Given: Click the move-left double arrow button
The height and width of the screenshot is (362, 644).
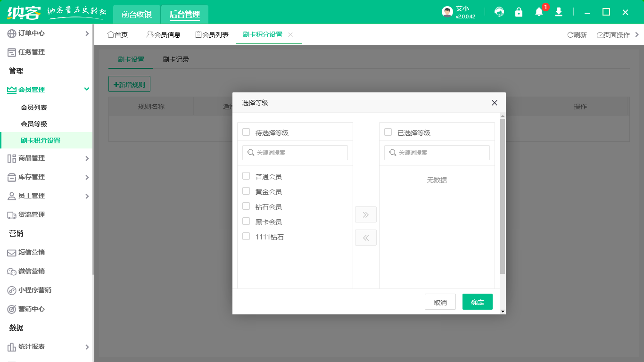Looking at the screenshot, I should click(366, 238).
